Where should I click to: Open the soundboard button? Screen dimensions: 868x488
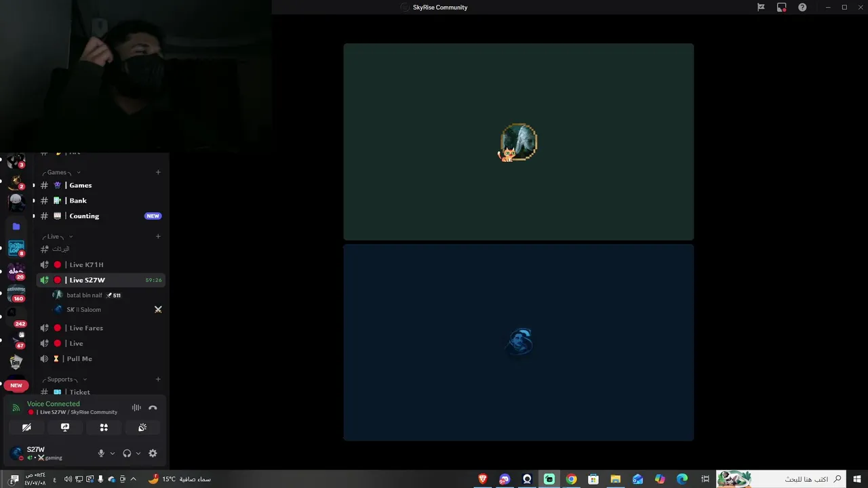142,428
